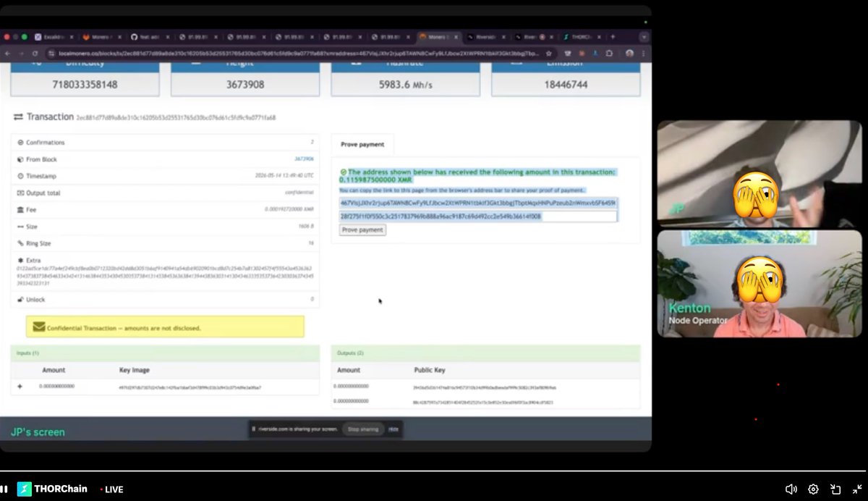Click the From Block cube icon

click(20, 159)
